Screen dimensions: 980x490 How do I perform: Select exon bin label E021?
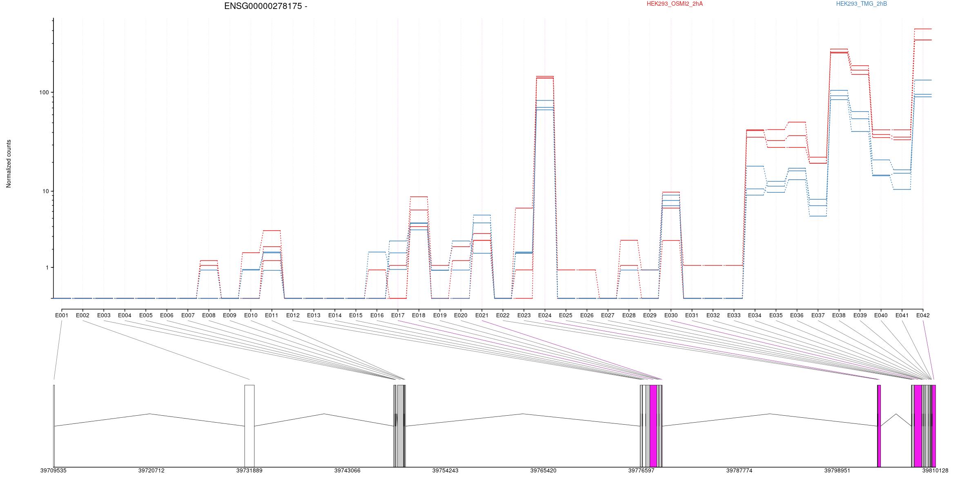click(x=482, y=315)
